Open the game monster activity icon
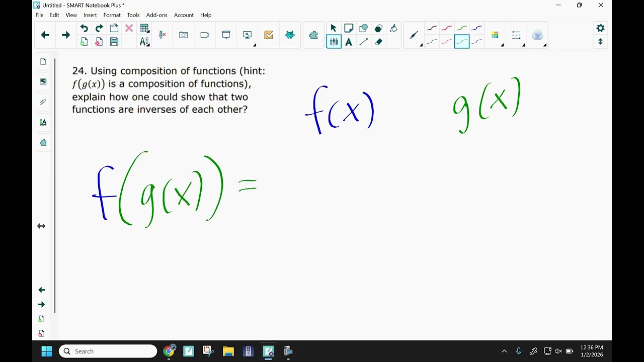Viewport: 644px width, 362px height. [290, 35]
